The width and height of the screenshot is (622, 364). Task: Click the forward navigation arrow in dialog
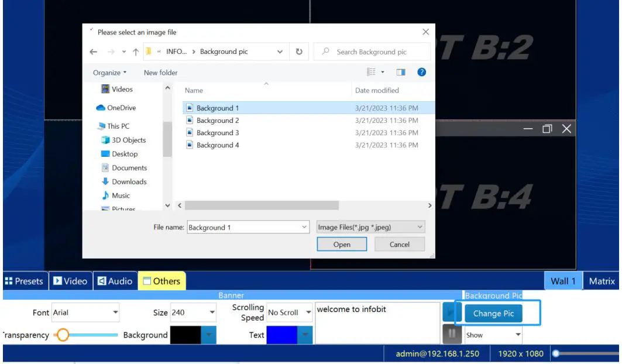pos(111,51)
